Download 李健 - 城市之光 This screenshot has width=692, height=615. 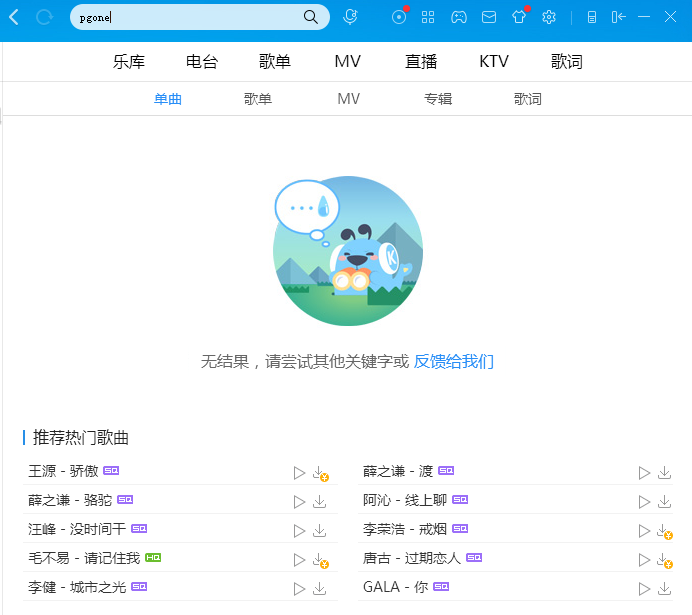(x=320, y=589)
